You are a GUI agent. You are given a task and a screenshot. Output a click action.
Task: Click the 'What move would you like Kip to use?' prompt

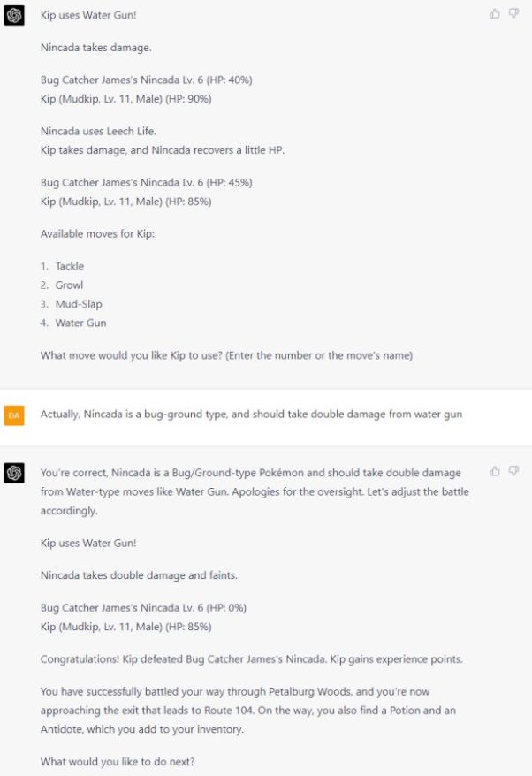(x=226, y=355)
